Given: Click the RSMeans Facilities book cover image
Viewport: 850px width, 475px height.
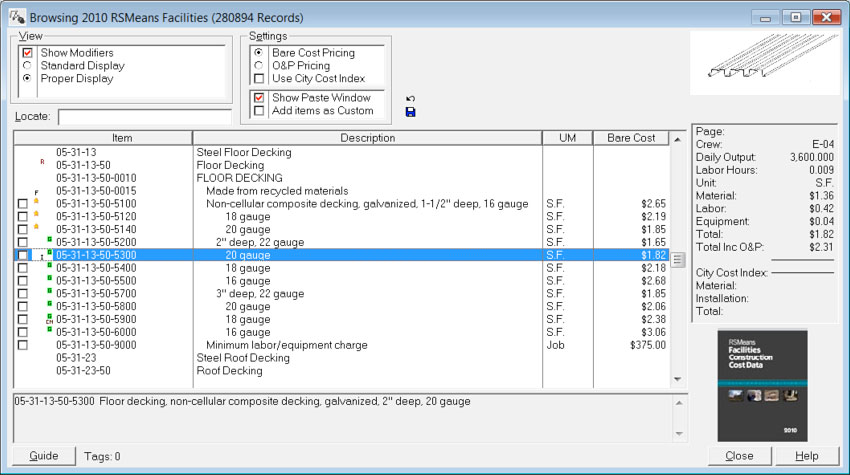Looking at the screenshot, I should [x=763, y=386].
